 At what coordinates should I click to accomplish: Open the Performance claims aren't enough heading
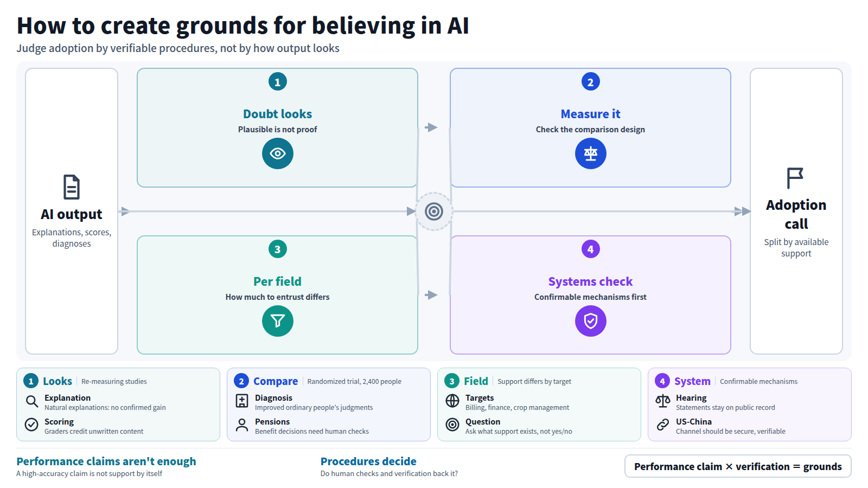[x=106, y=461]
